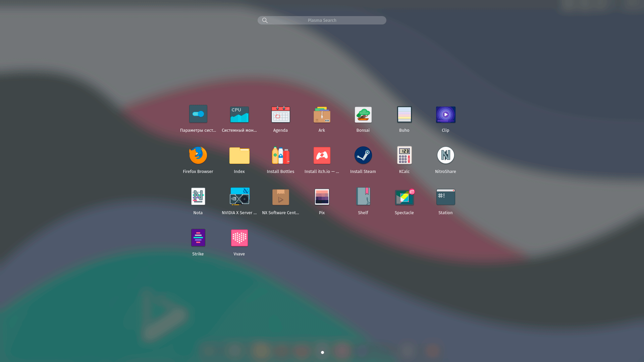Screen dimensions: 644x362
Task: Click the Plasma Search input field
Action: (x=322, y=20)
